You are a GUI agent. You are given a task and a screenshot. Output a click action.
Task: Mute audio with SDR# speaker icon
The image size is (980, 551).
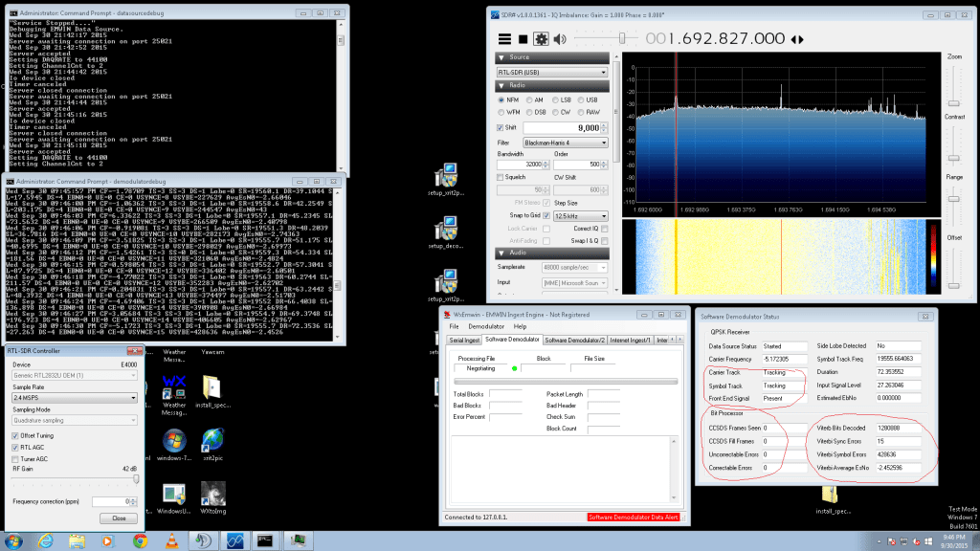560,39
